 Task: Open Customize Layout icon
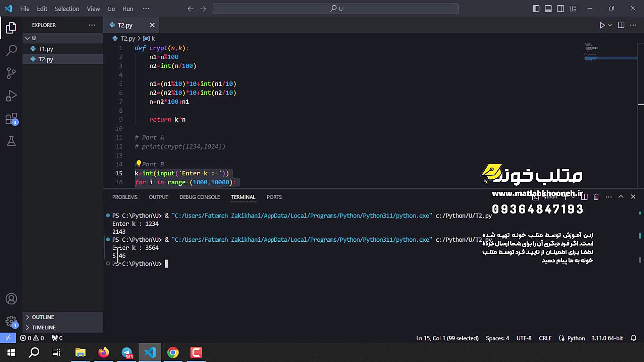pyautogui.click(x=573, y=9)
